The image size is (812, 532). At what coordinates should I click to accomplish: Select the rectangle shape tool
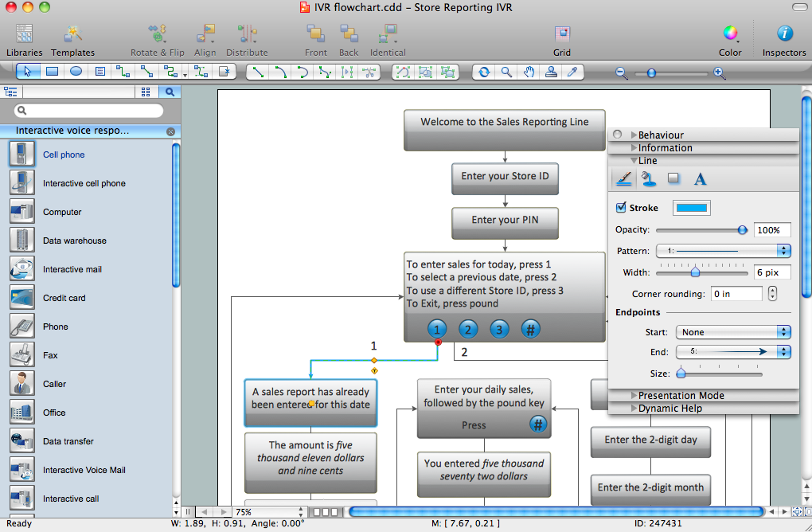[52, 72]
